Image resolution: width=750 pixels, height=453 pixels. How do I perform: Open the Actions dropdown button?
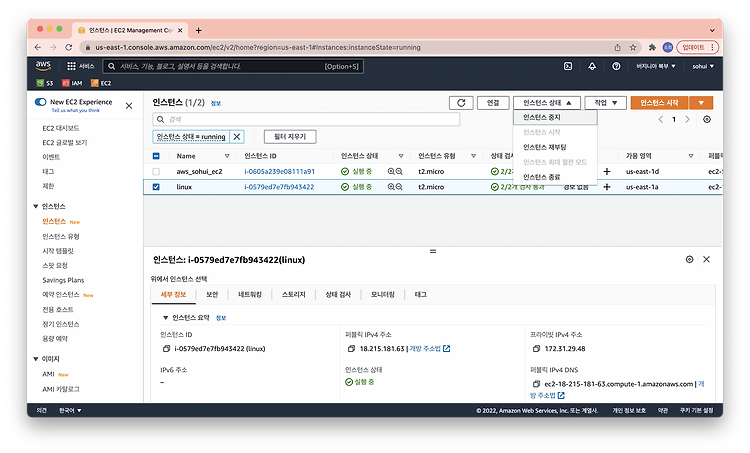(606, 103)
